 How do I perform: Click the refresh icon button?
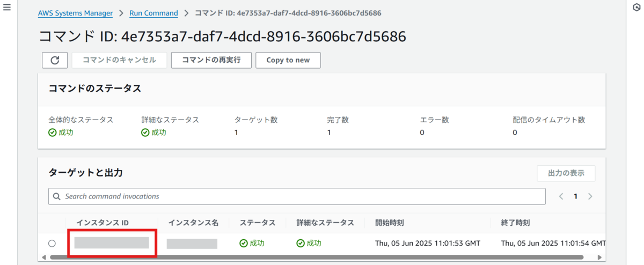(x=55, y=60)
